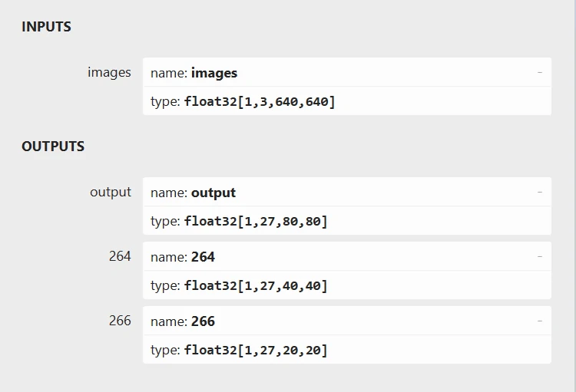Click the 'type:' prefix in the 266 entry
This screenshot has height=392, width=576.
(x=166, y=350)
